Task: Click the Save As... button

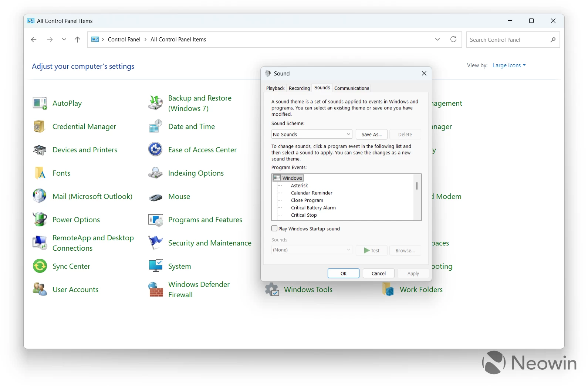Action: [371, 134]
